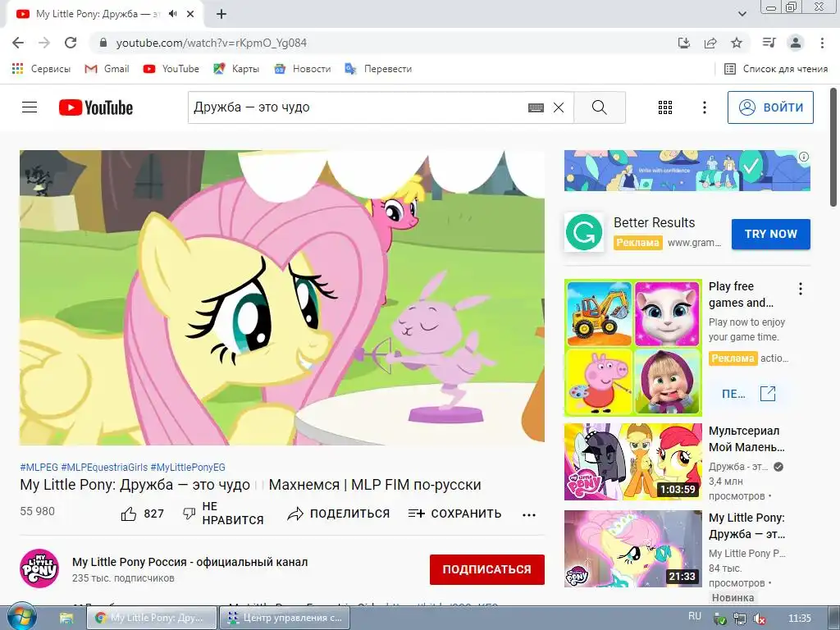Open more actions ellipsis under video
The height and width of the screenshot is (630, 840).
click(529, 515)
